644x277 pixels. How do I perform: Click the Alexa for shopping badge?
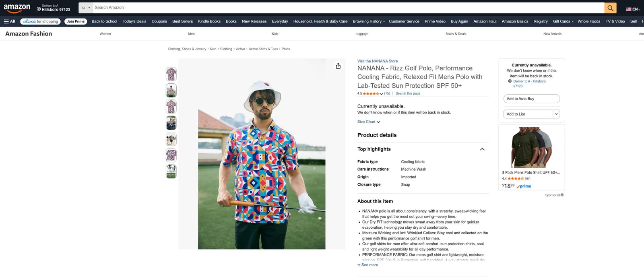pos(40,21)
